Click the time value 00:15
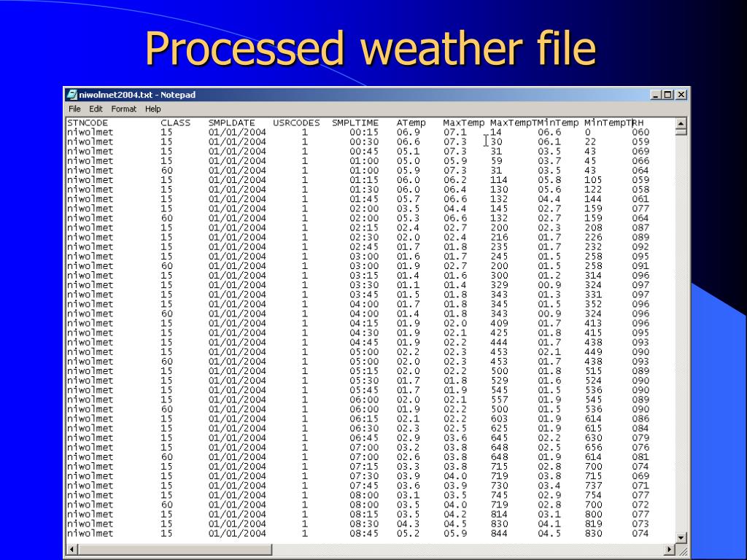Screen dimensions: 747x560 (x=364, y=133)
